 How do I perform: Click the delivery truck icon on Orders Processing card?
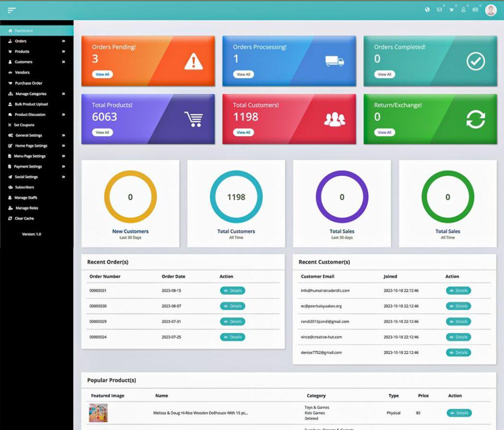[334, 61]
